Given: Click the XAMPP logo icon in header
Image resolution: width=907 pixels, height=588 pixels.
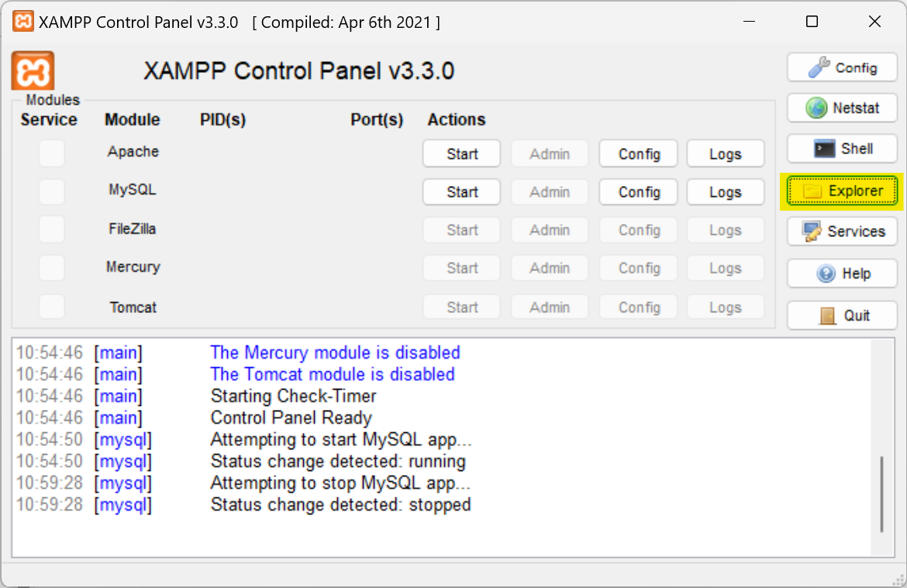Looking at the screenshot, I should click(x=33, y=71).
